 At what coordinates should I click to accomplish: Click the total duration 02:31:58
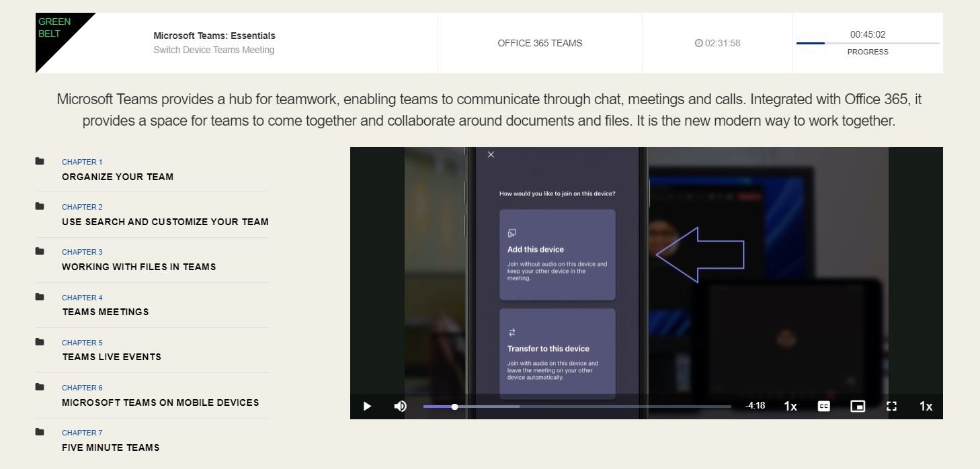point(723,43)
